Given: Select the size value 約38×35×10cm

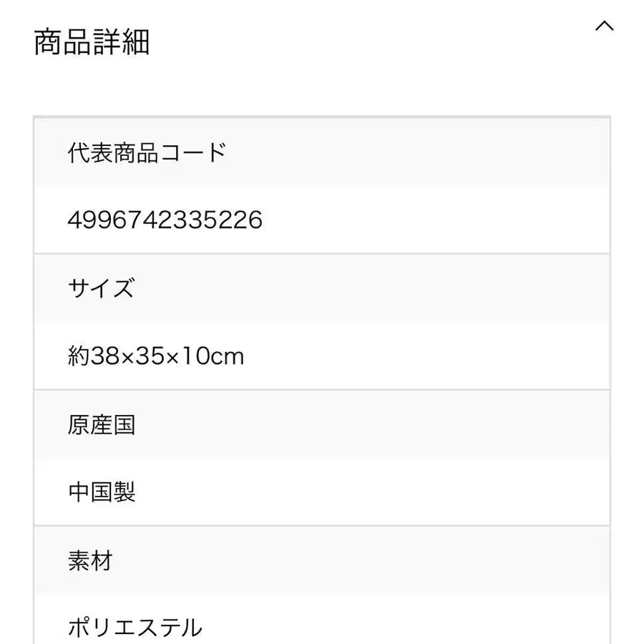Looking at the screenshot, I should 155,356.
